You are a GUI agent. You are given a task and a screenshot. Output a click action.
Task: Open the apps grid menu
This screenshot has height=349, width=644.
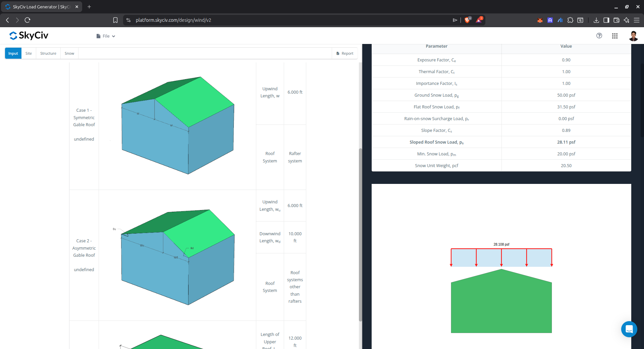[614, 36]
